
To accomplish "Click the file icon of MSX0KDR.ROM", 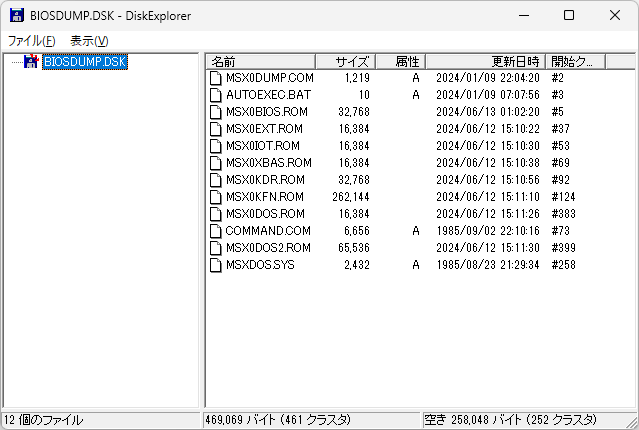I will 216,180.
